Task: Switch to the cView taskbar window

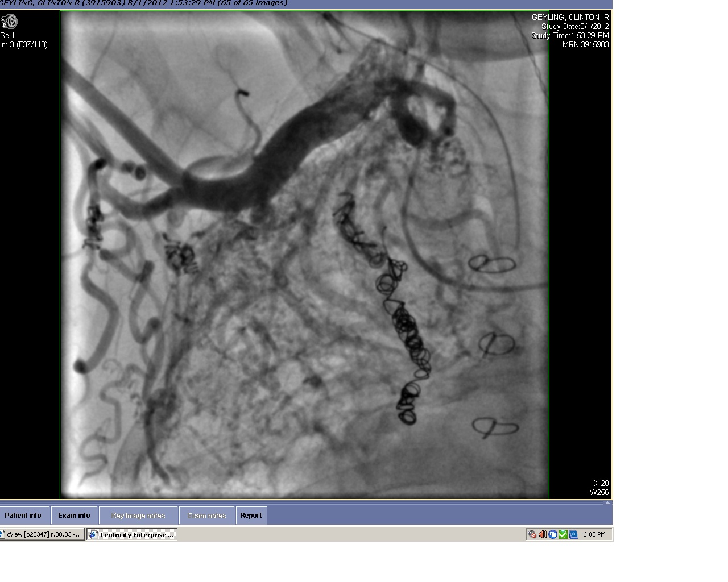Action: click(x=44, y=534)
